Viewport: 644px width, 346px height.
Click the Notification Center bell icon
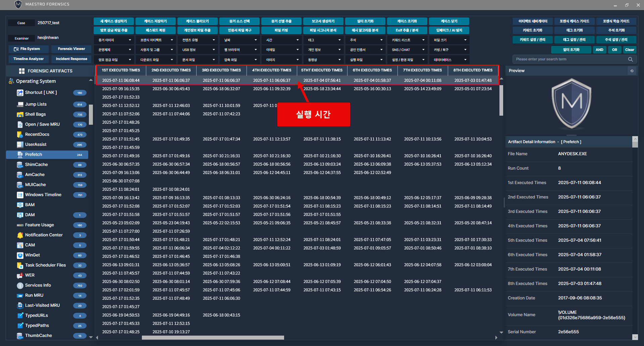(20, 235)
